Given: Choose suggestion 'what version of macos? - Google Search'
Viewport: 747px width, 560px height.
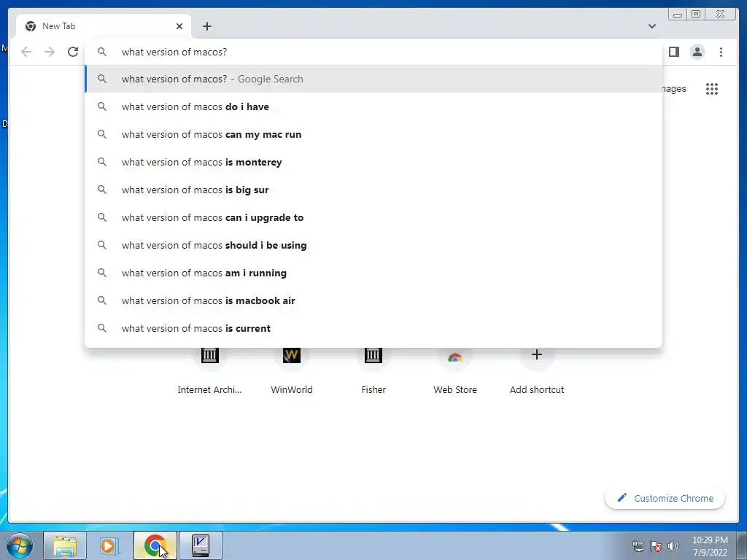Looking at the screenshot, I should [373, 79].
